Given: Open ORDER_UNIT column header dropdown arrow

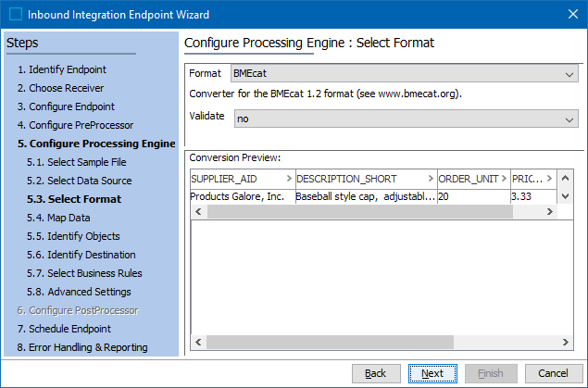Looking at the screenshot, I should pyautogui.click(x=503, y=179).
